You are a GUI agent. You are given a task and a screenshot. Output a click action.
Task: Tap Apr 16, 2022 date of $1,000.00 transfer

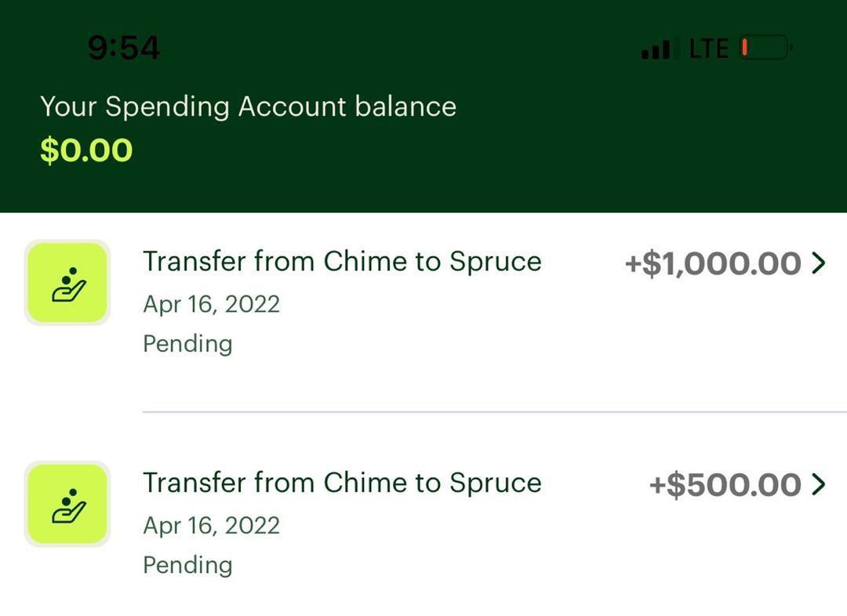click(x=211, y=303)
